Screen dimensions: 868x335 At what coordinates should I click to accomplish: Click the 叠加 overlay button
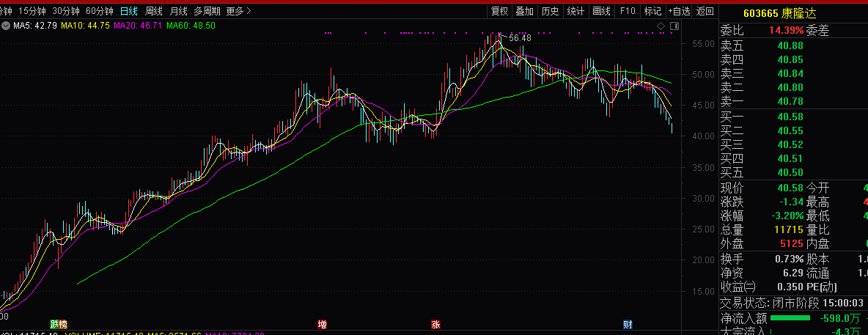click(524, 11)
